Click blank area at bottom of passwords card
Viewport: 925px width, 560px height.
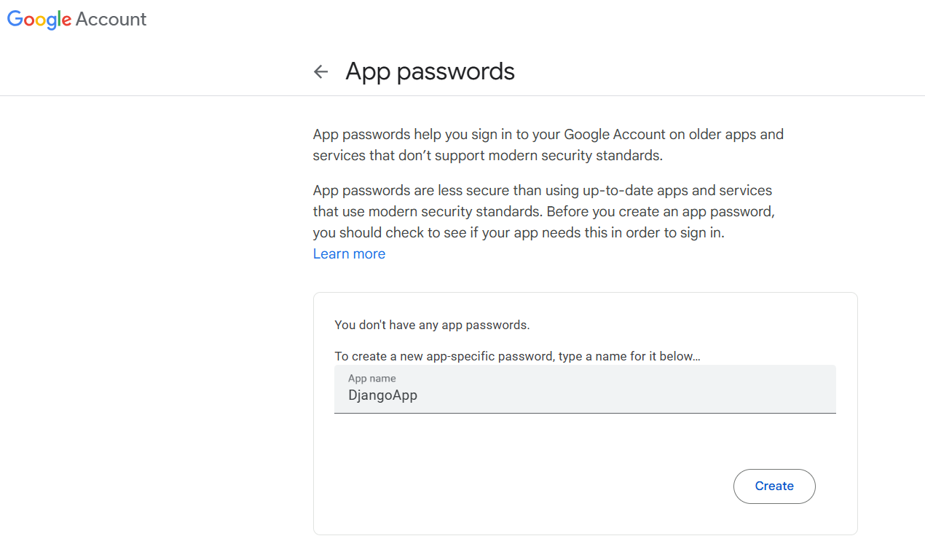pos(585,520)
